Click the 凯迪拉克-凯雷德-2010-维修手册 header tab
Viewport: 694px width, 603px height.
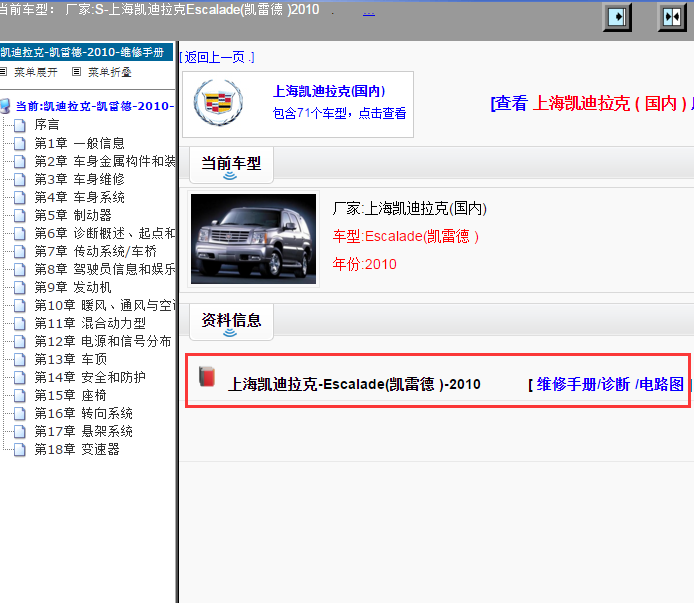[86, 52]
